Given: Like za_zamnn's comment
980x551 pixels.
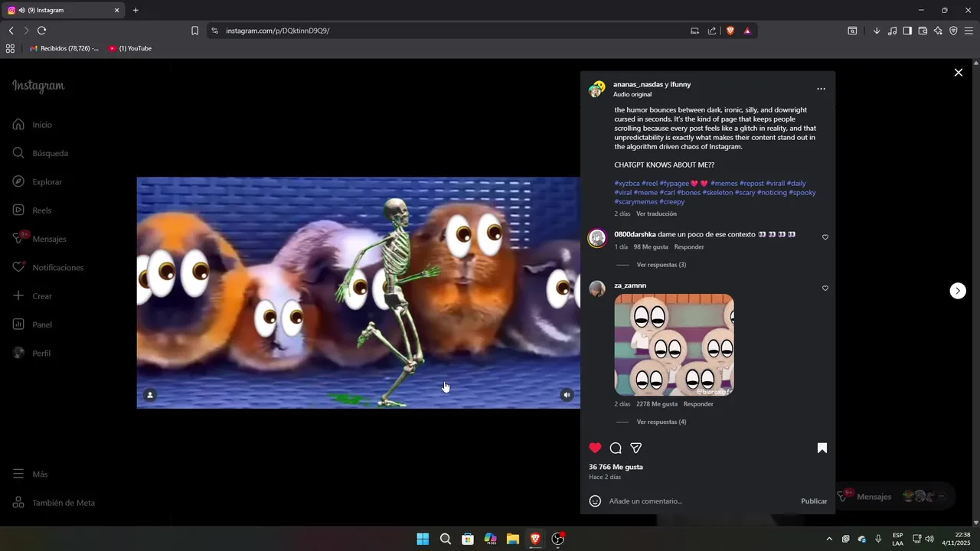Looking at the screenshot, I should (825, 289).
